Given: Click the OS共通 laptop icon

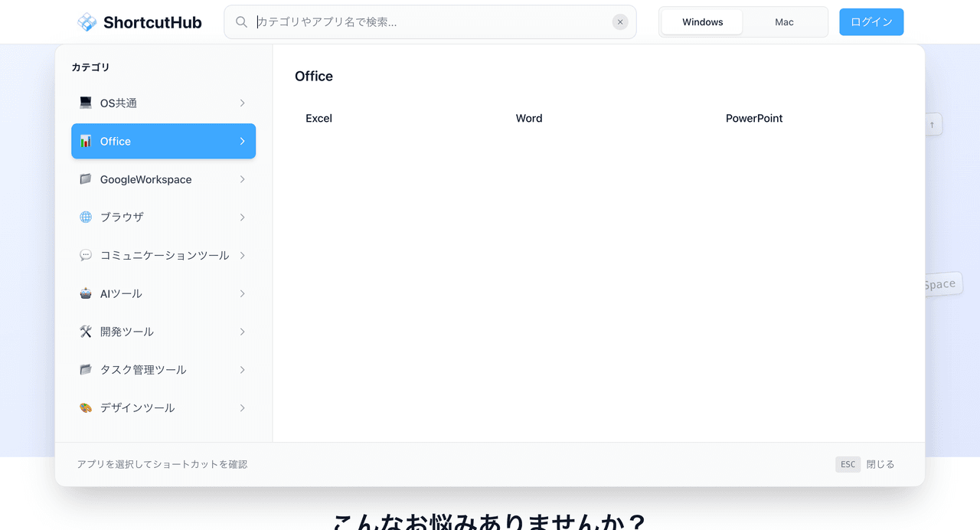Looking at the screenshot, I should tap(86, 103).
